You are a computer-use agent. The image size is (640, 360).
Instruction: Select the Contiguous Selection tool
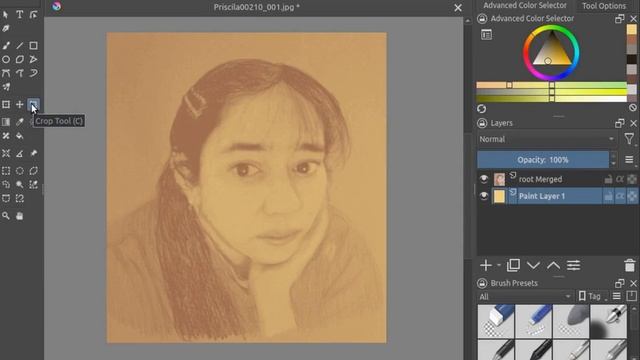pyautogui.click(x=20, y=185)
